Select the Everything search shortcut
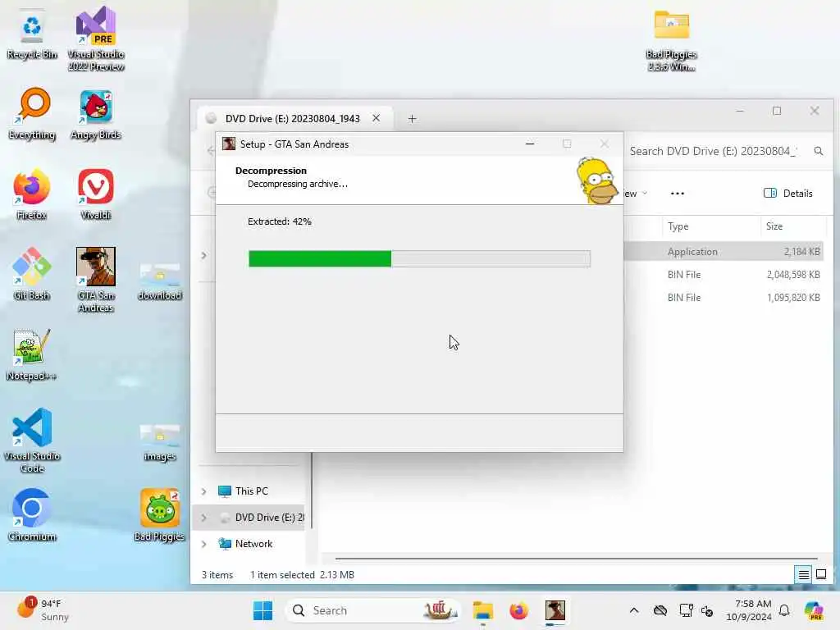 pyautogui.click(x=32, y=114)
